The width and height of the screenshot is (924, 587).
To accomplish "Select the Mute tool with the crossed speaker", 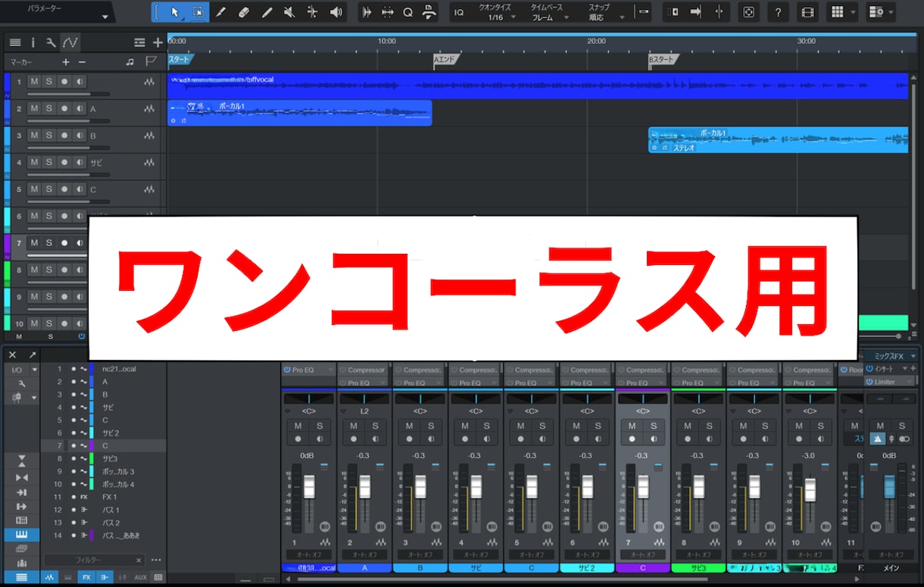I will pyautogui.click(x=289, y=12).
